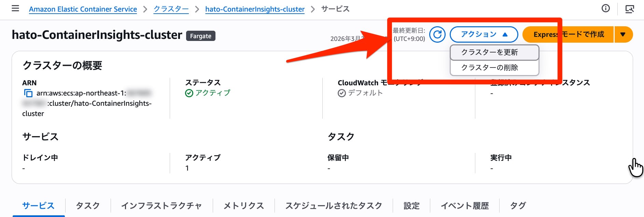Open the スケジュールされたタスク tab

point(333,206)
